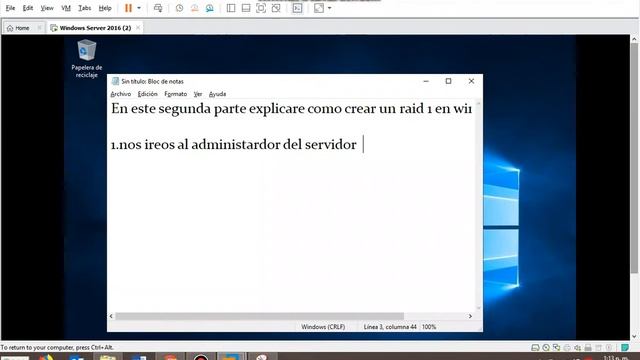Pause the virtual machine
The width and height of the screenshot is (640, 360).
(x=128, y=8)
